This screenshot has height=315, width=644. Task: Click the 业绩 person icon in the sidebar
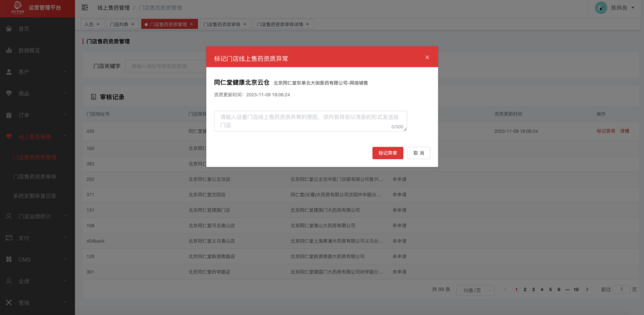pyautogui.click(x=9, y=281)
